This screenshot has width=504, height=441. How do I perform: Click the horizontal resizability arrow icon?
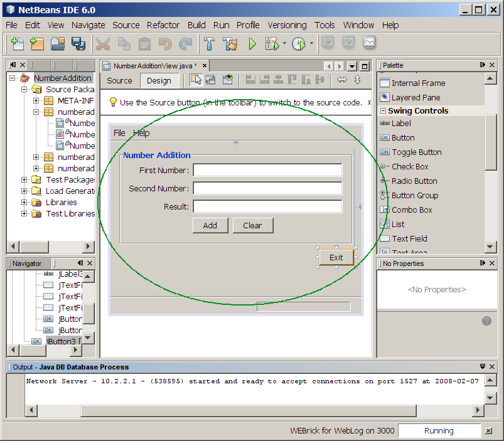coord(342,79)
